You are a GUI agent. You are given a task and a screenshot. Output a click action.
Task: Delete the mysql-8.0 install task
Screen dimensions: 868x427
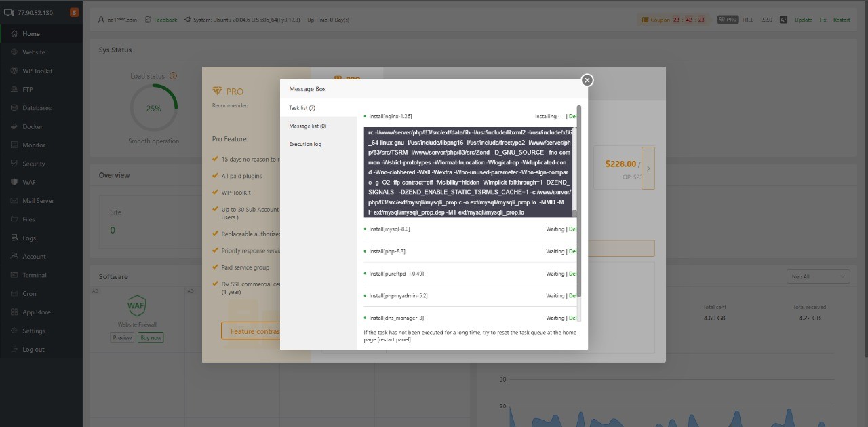tap(572, 229)
